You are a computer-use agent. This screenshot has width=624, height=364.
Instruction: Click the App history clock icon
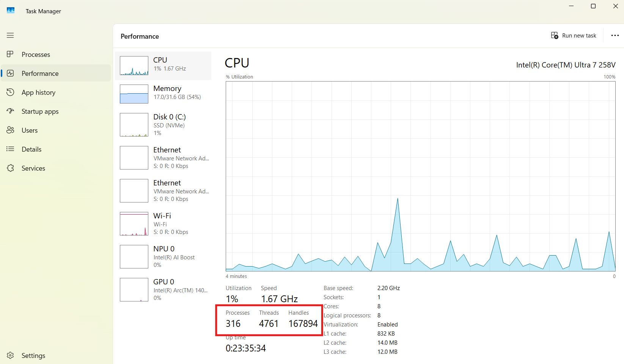10,92
